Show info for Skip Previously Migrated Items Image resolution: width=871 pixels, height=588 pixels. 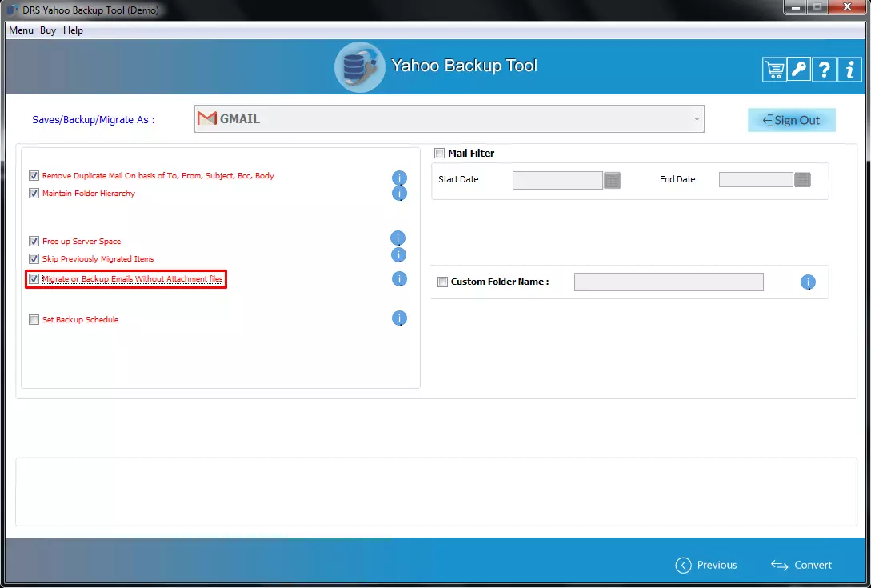(398, 255)
